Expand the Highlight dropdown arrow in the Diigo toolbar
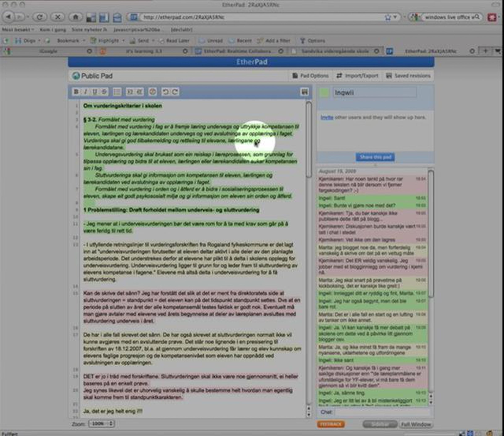Image resolution: width=504 pixels, height=436 pixels. pyautogui.click(x=123, y=41)
